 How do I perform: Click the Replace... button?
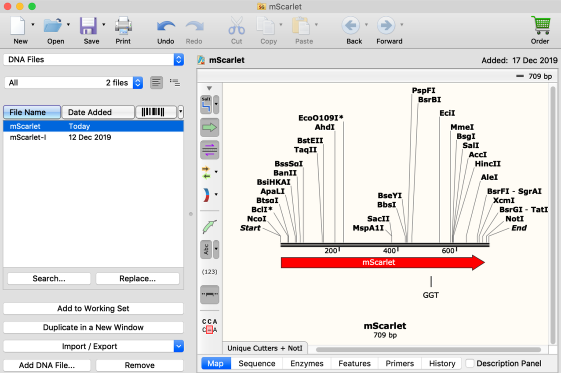(x=137, y=278)
